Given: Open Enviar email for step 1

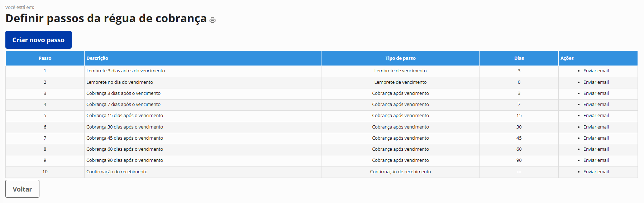Looking at the screenshot, I should [x=596, y=71].
